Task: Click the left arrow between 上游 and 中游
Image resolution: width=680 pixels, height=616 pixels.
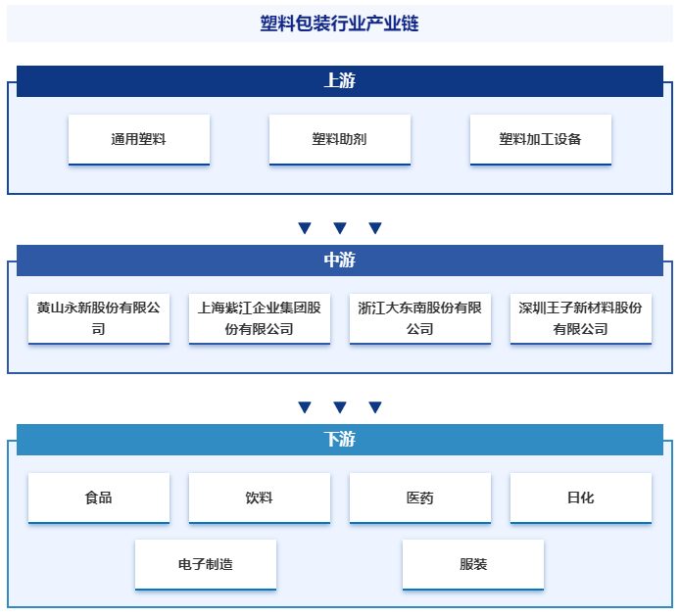Action: pos(305,228)
